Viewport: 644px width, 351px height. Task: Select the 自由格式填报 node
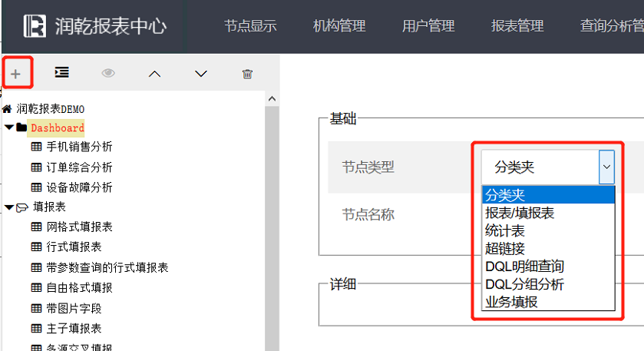[79, 287]
